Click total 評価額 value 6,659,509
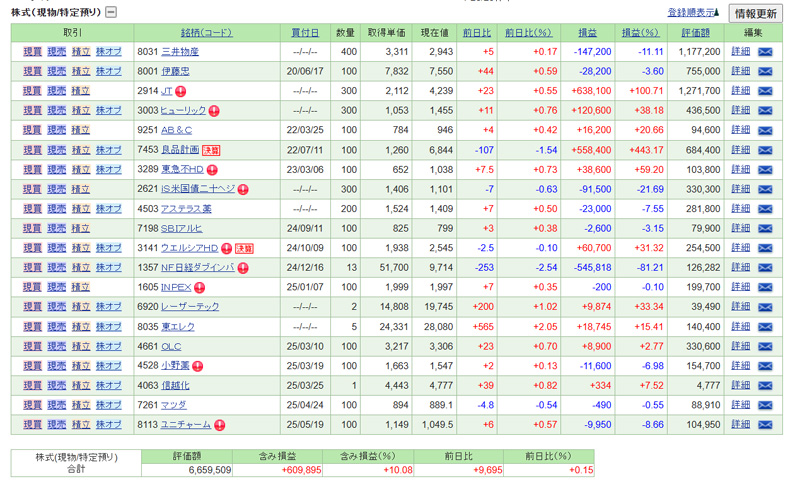 [210, 470]
